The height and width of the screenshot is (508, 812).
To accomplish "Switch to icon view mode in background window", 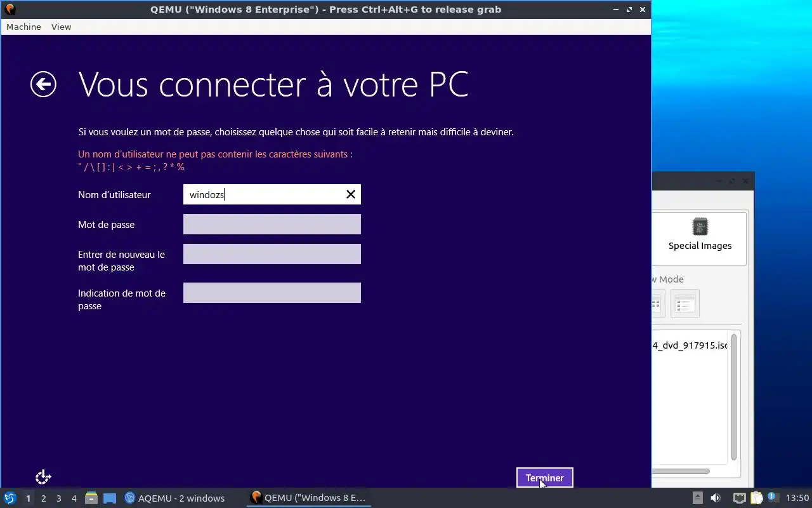I will click(657, 304).
